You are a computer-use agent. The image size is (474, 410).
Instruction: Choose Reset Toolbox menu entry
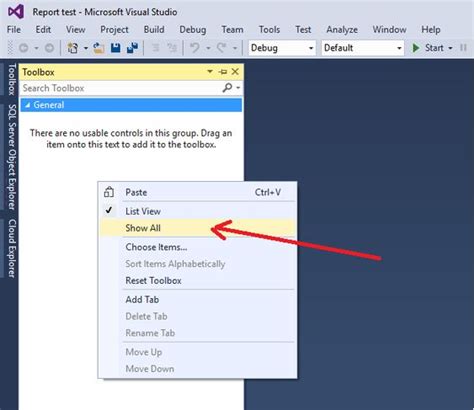click(153, 281)
